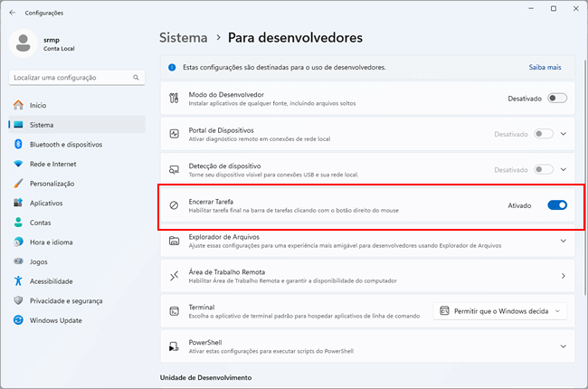Click the Ativado label for Encerrar Tarefa
Image resolution: width=588 pixels, height=389 pixels.
(x=519, y=205)
